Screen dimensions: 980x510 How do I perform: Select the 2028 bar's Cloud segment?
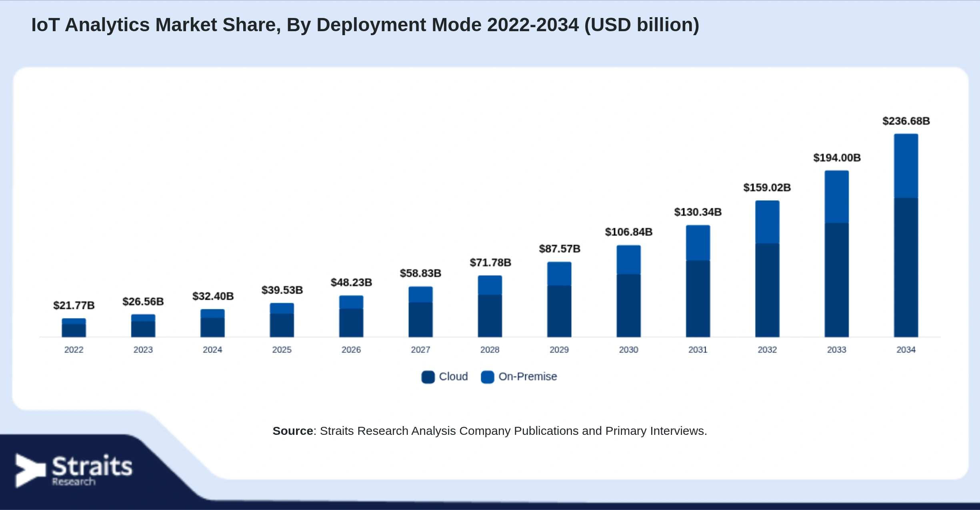tap(490, 316)
